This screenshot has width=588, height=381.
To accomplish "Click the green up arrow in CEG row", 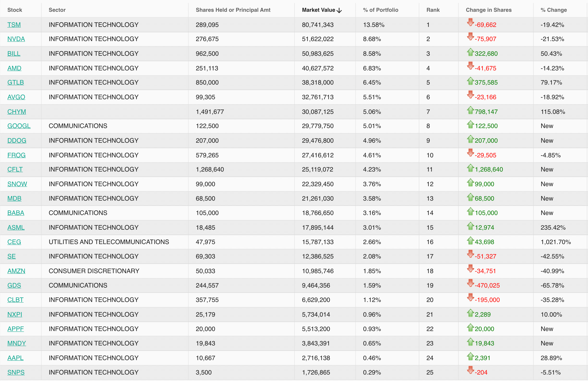I will coord(470,240).
